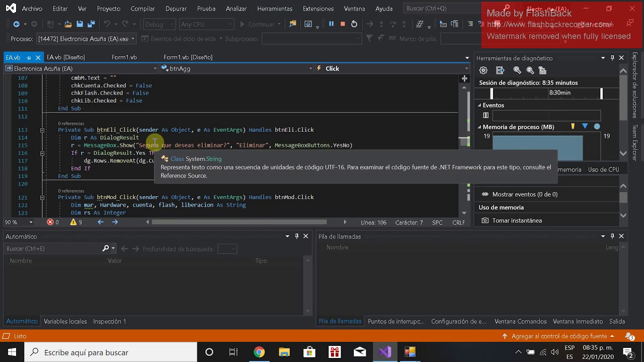The width and height of the screenshot is (644, 362).
Task: Open the 90 % zoom level dropdown
Action: [19, 222]
